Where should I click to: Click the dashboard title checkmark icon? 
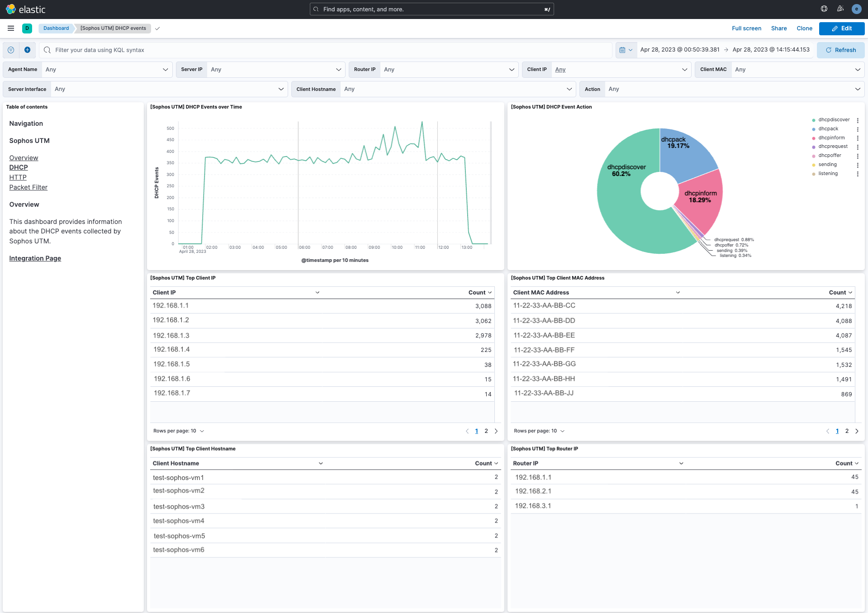[157, 28]
